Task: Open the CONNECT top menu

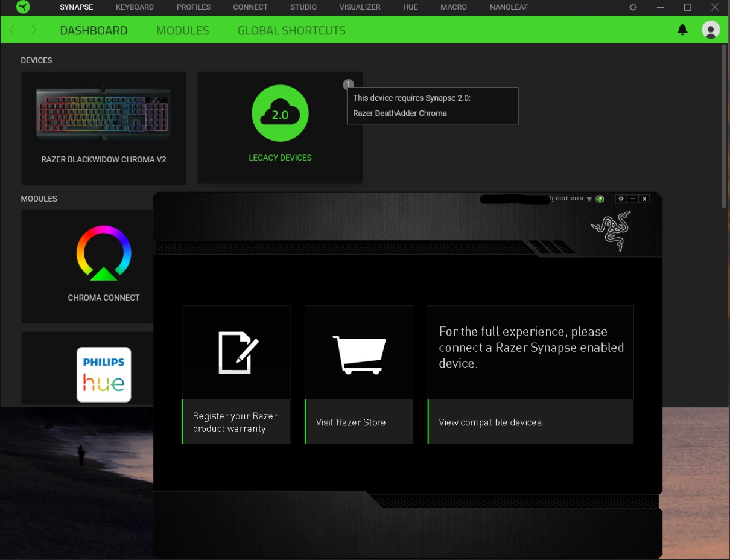Action: [x=250, y=7]
